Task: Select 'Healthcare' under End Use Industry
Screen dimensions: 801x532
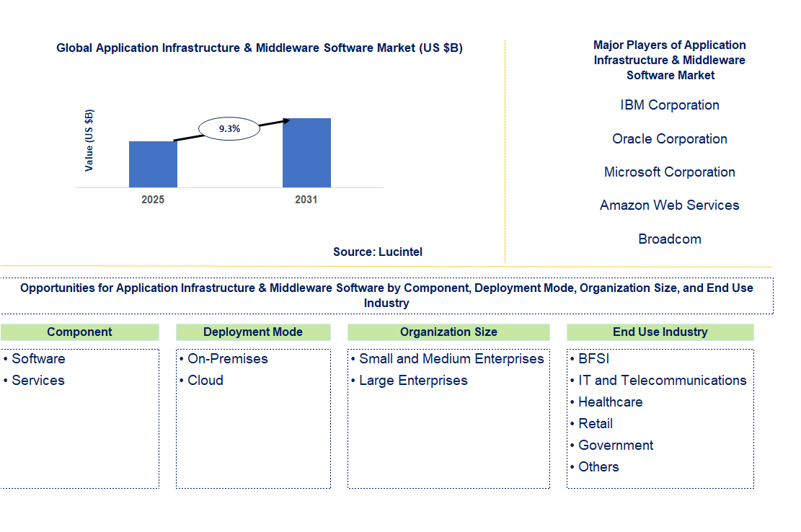Action: (x=611, y=402)
